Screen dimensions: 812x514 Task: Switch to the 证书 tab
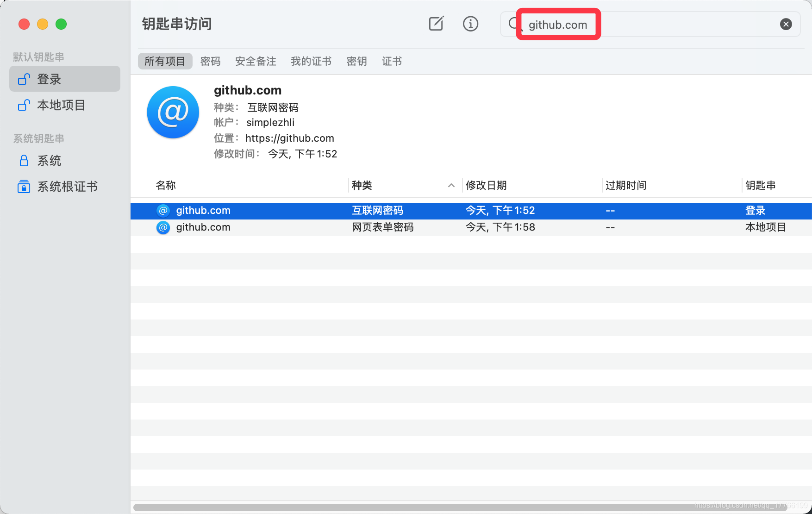click(392, 61)
